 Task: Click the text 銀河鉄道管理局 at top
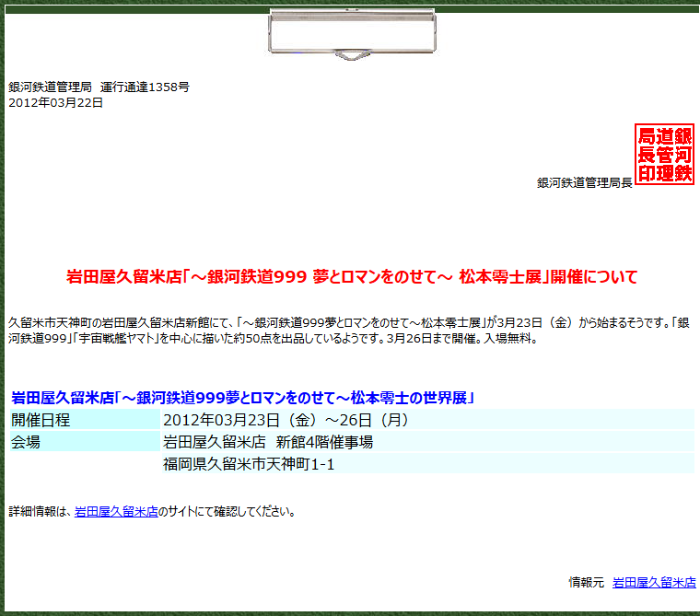pos(50,87)
